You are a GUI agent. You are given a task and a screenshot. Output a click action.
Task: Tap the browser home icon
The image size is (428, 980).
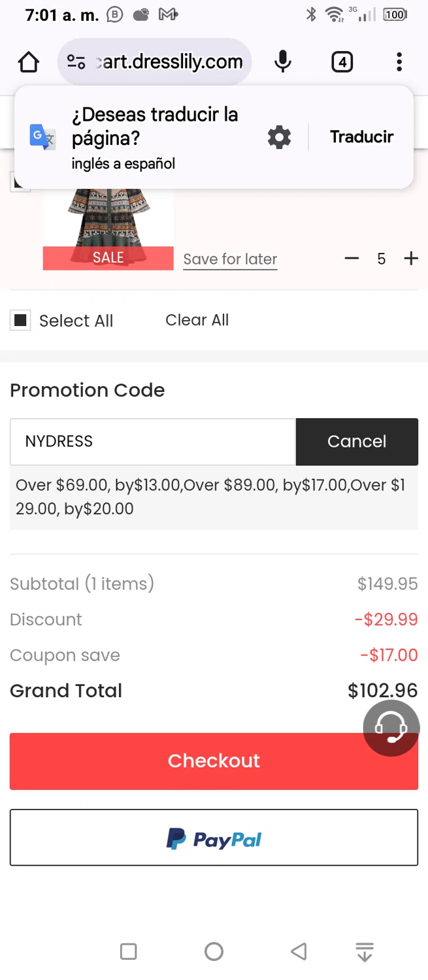(29, 62)
